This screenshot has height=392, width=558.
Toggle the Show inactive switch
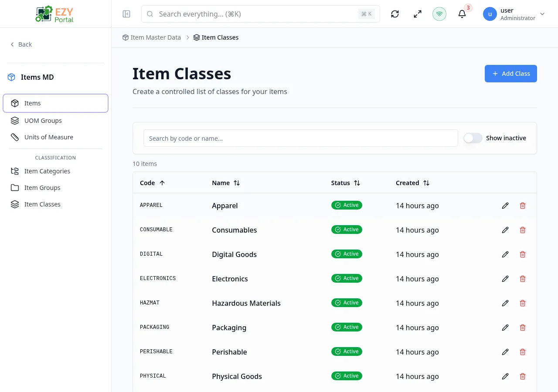(x=473, y=138)
